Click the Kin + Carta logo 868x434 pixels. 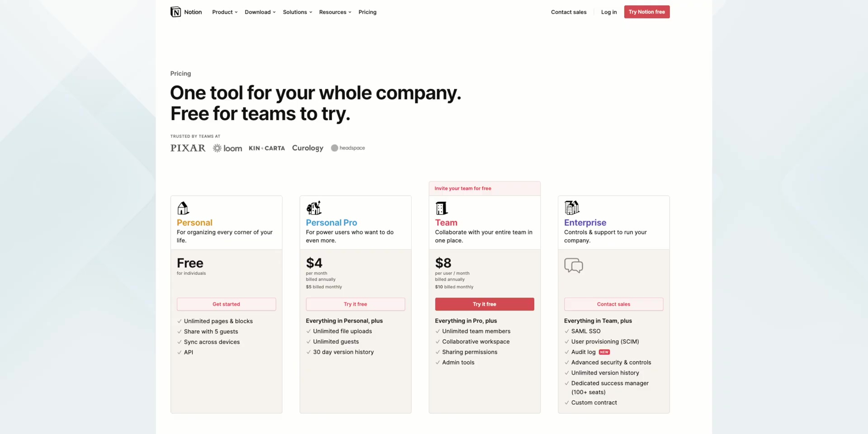point(267,148)
